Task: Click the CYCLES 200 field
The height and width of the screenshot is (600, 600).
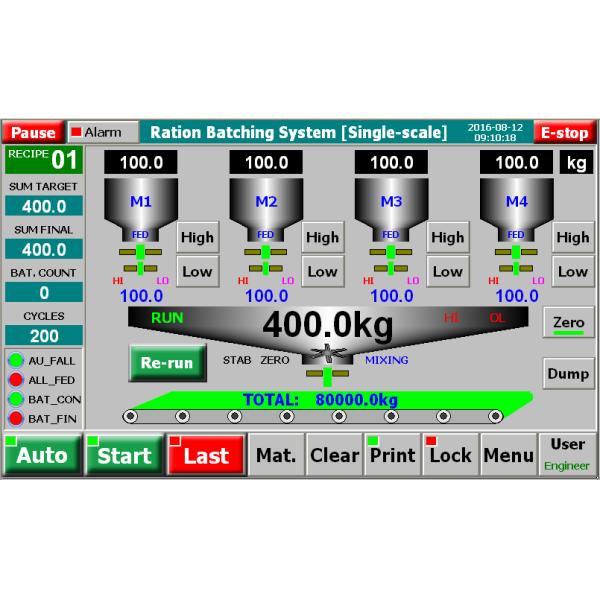Action: (x=44, y=336)
